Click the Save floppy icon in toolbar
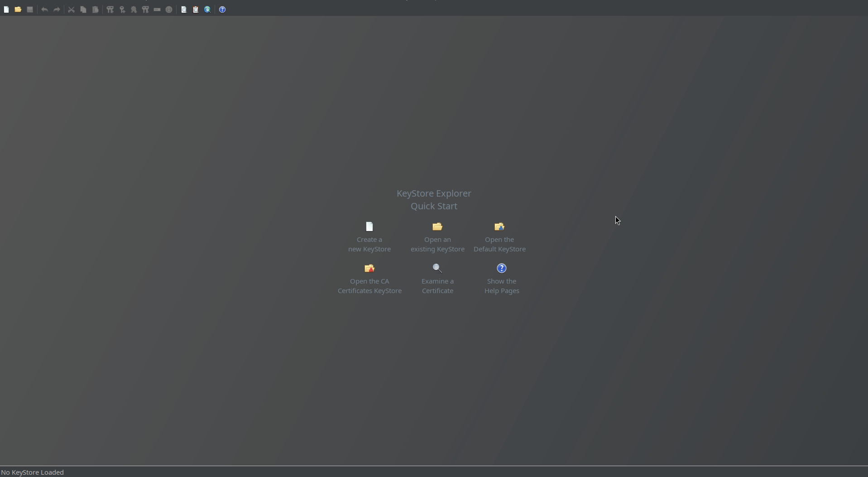The image size is (868, 477). click(30, 10)
